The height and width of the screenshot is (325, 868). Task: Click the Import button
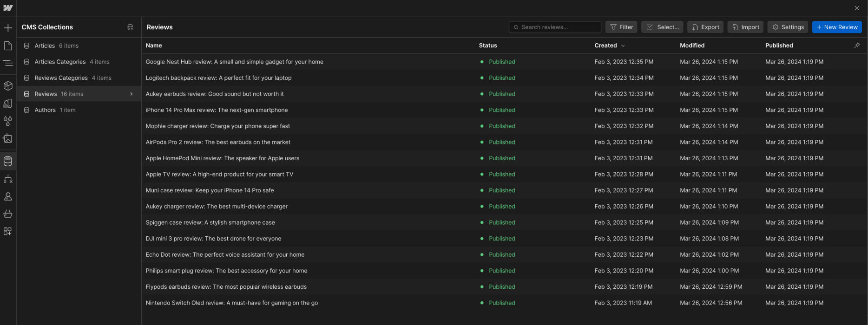coord(746,27)
